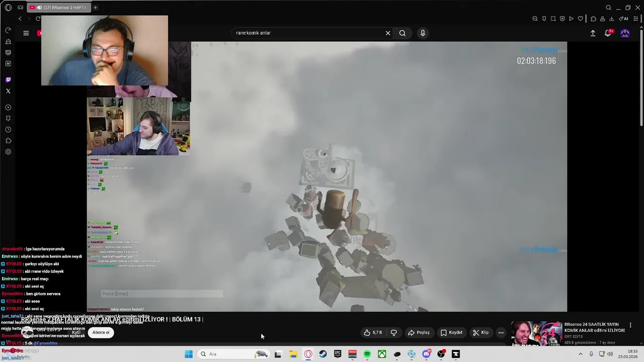Open downloads in browser toolbar
Viewport: 644px width, 362px height.
tap(611, 19)
